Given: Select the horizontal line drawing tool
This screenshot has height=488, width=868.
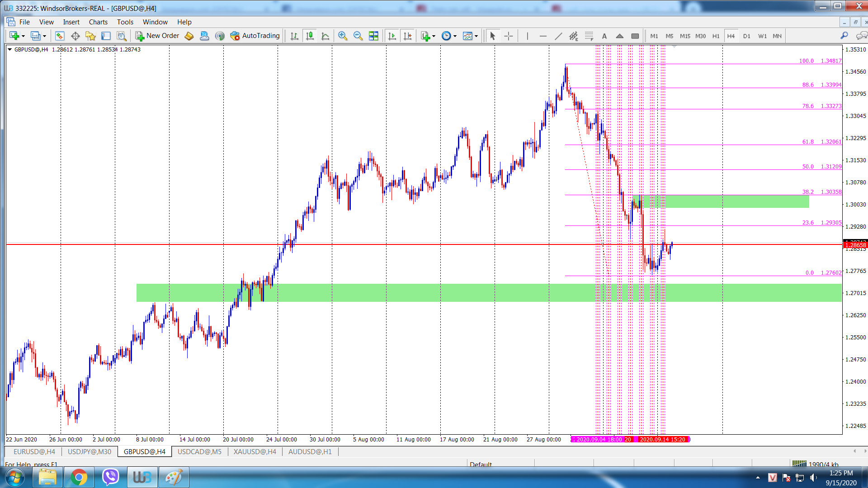Looking at the screenshot, I should (x=543, y=36).
